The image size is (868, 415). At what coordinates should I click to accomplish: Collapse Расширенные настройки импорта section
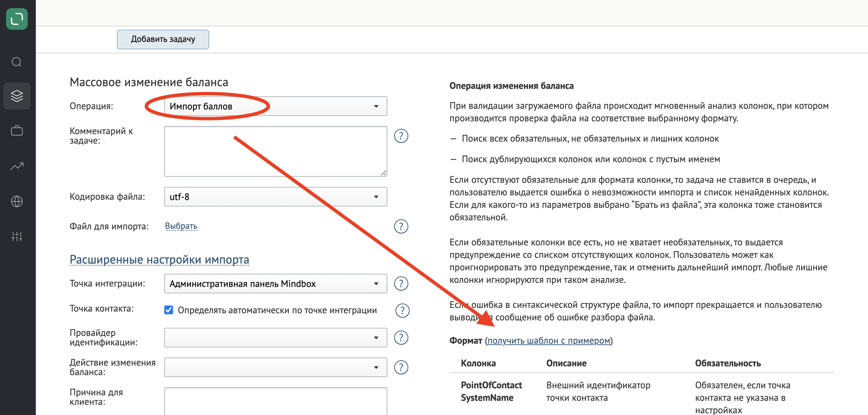(159, 260)
